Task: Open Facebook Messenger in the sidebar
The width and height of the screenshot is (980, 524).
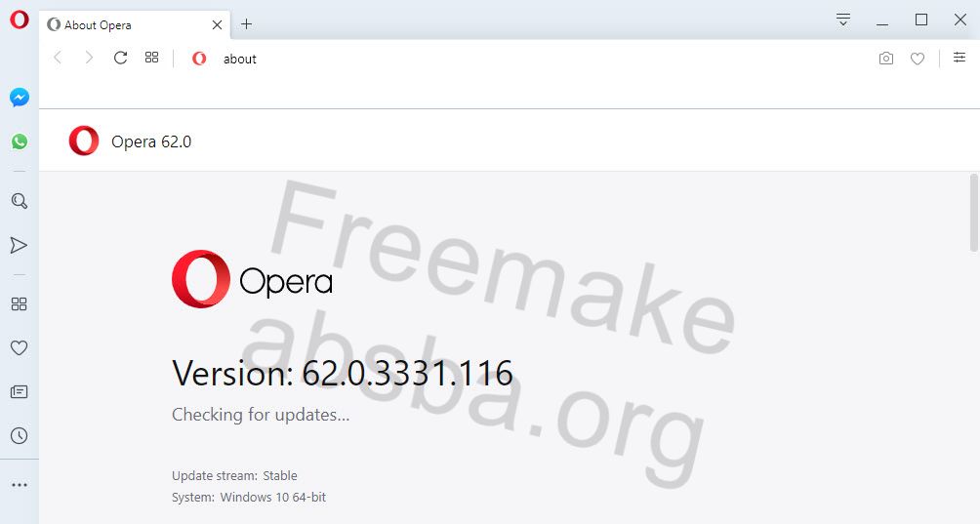Action: (20, 98)
